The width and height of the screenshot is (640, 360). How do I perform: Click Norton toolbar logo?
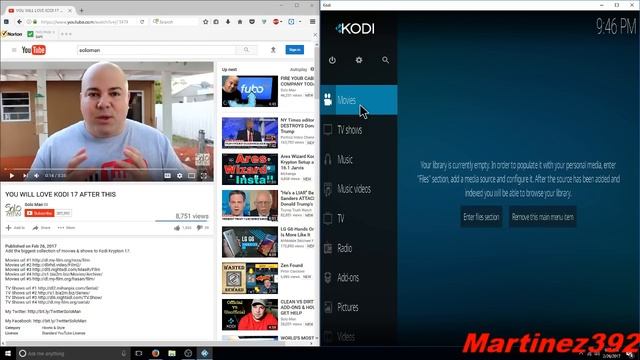(12, 34)
